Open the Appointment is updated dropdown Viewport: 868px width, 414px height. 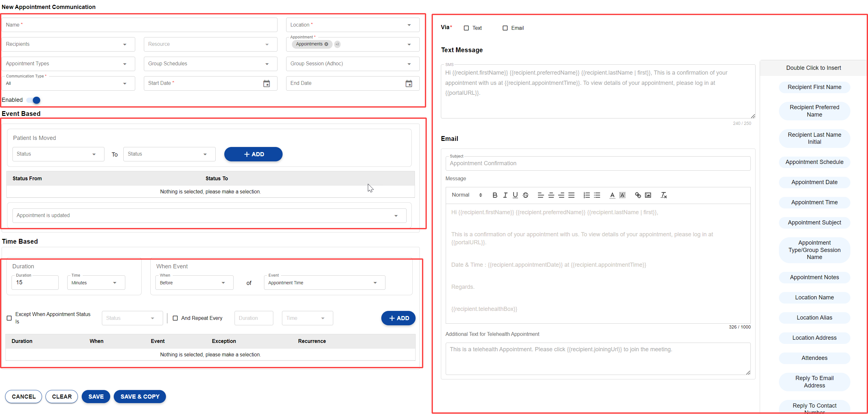396,215
